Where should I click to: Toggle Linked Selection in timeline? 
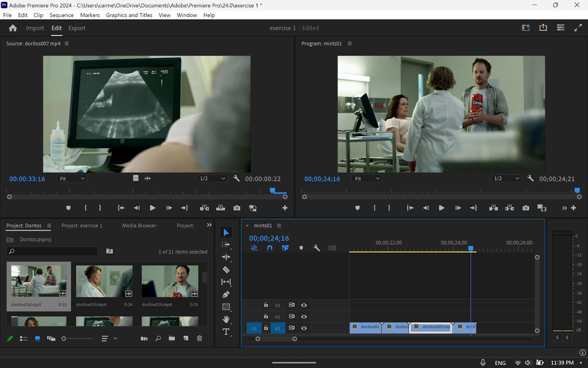point(285,248)
